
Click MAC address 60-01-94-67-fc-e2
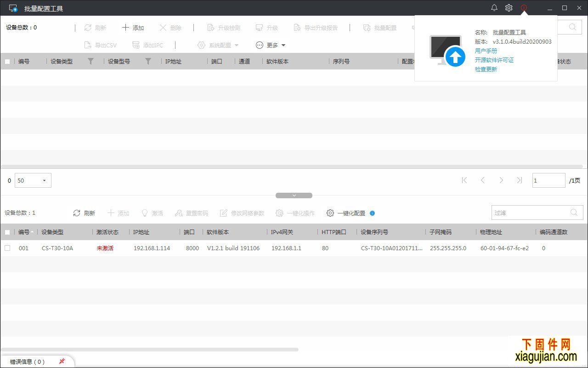point(504,248)
